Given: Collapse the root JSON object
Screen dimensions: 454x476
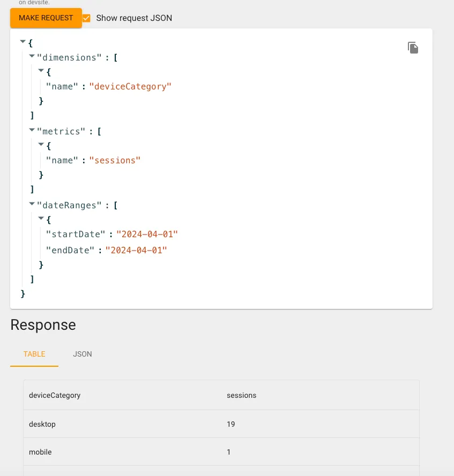Looking at the screenshot, I should (23, 41).
